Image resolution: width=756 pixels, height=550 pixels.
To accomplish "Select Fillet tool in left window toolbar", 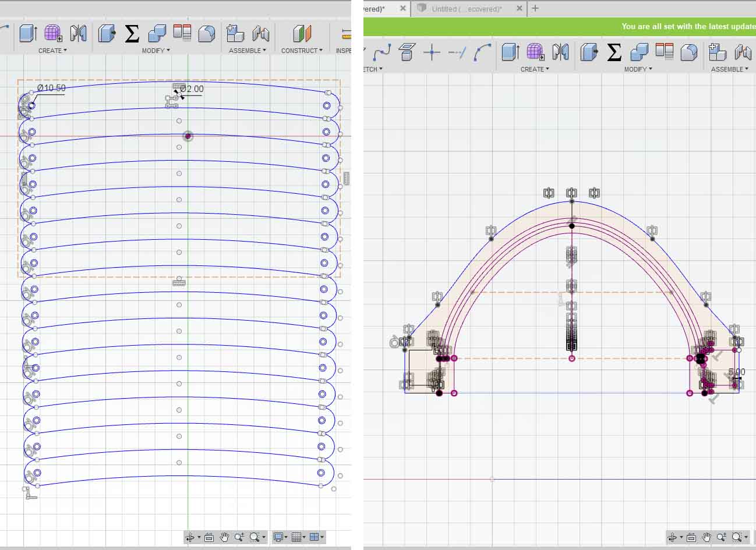I will [x=207, y=33].
